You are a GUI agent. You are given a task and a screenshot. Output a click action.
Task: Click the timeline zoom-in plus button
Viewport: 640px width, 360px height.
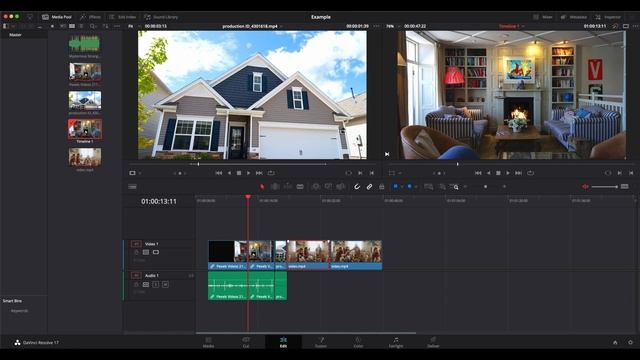pyautogui.click(x=504, y=187)
